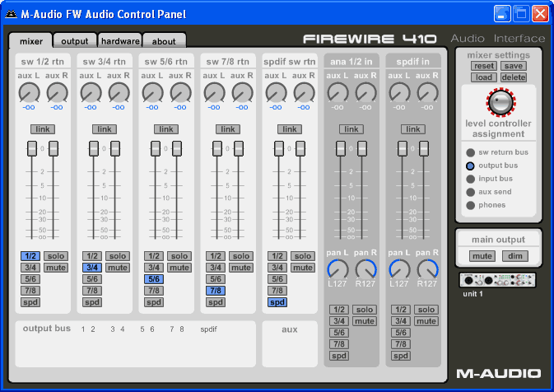
Task: Select the aux send radio option
Action: point(470,192)
